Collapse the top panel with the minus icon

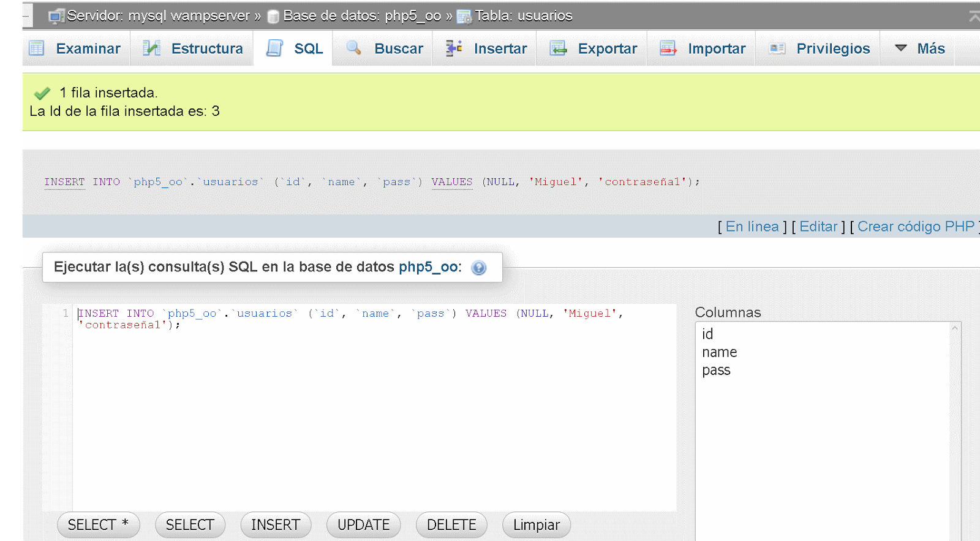point(27,17)
